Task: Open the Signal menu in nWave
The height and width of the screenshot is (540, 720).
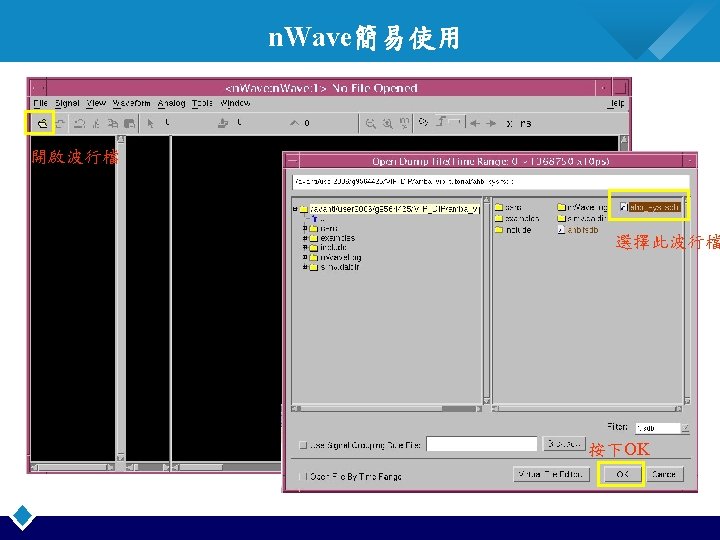Action: pos(67,103)
